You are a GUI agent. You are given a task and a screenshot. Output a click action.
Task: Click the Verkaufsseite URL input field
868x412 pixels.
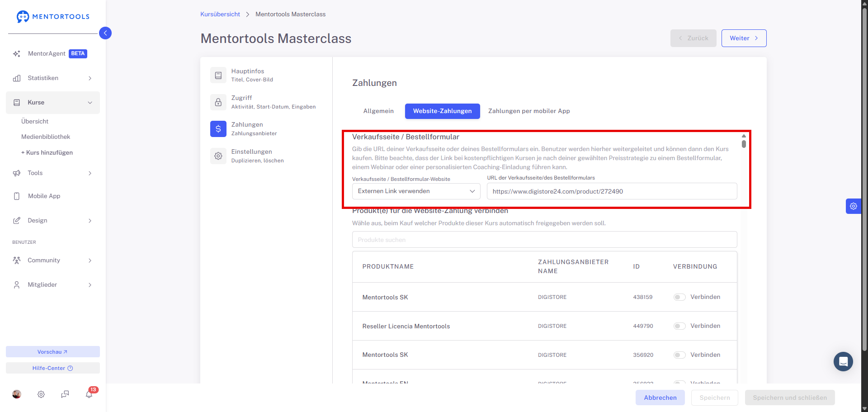coord(612,191)
